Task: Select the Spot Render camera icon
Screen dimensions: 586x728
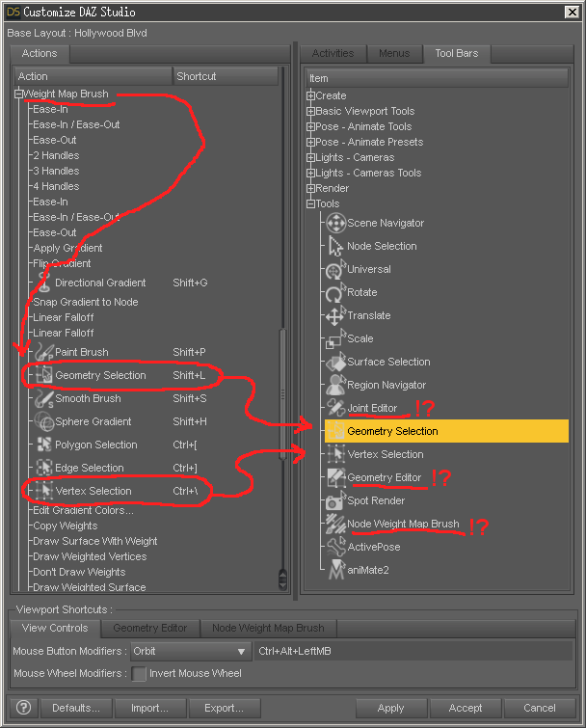Action: coord(335,500)
